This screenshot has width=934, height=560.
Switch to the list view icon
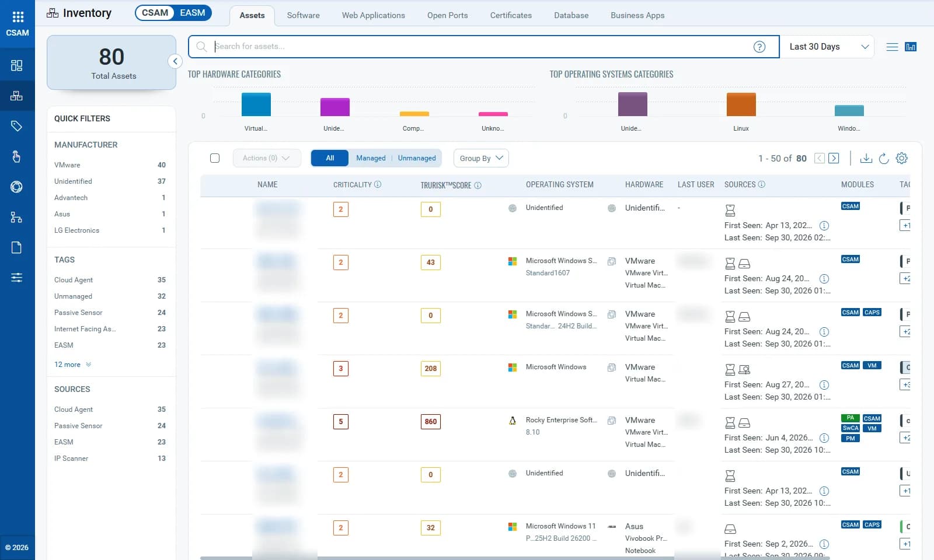click(892, 47)
